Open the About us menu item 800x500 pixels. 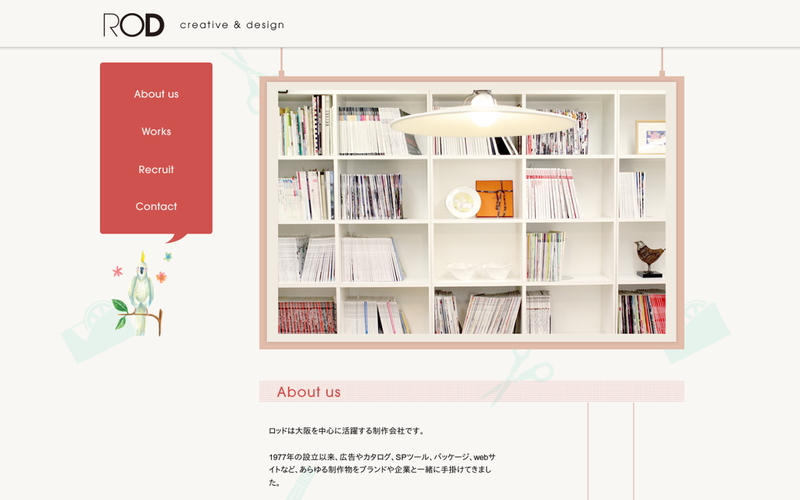pyautogui.click(x=156, y=94)
